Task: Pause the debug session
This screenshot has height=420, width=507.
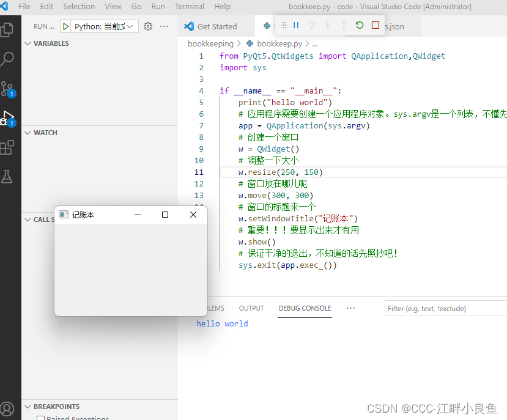Action: (x=296, y=25)
